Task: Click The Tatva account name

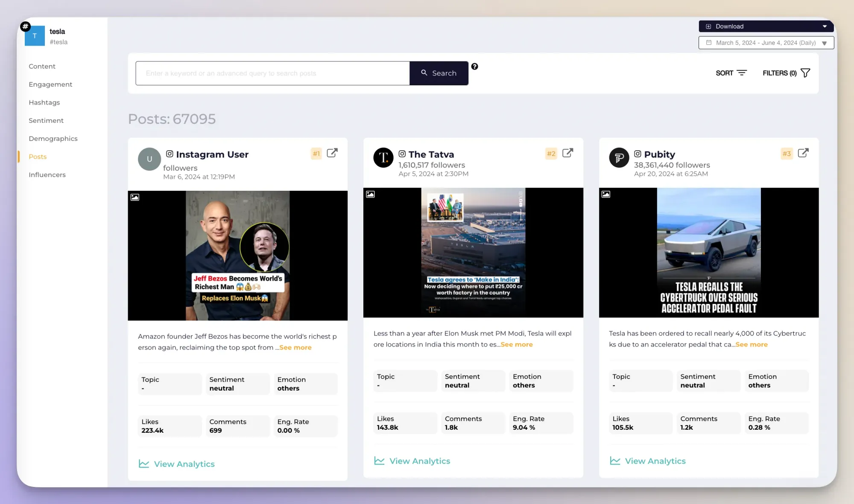Action: [x=431, y=154]
